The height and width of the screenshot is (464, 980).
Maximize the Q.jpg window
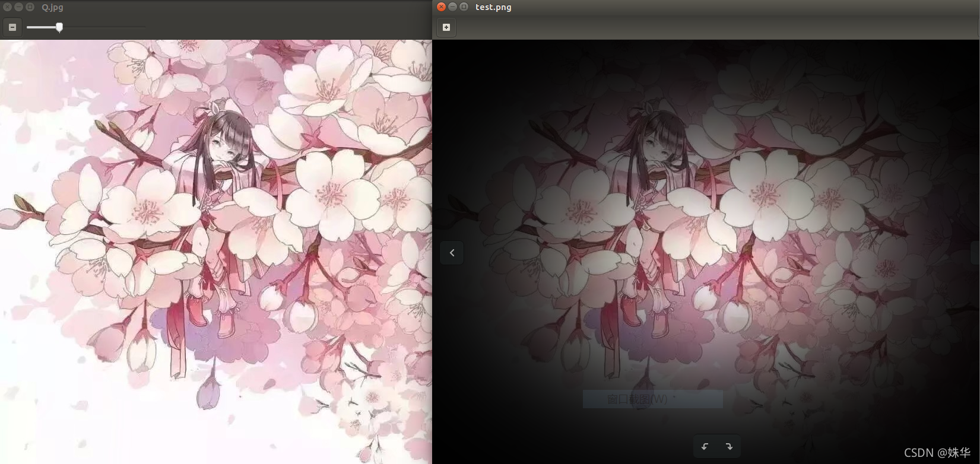pos(30,7)
